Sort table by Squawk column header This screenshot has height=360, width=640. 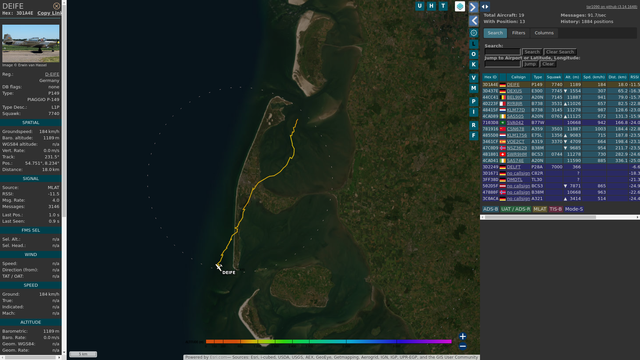[x=553, y=77]
